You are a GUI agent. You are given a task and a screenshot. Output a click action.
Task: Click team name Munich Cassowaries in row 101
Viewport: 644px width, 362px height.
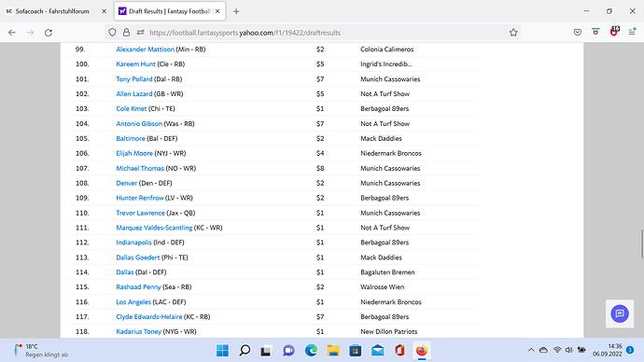(x=390, y=78)
